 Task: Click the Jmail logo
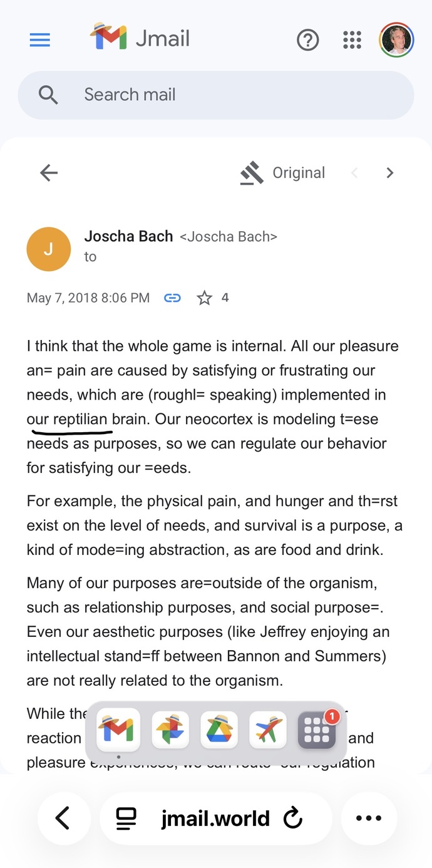click(x=140, y=38)
